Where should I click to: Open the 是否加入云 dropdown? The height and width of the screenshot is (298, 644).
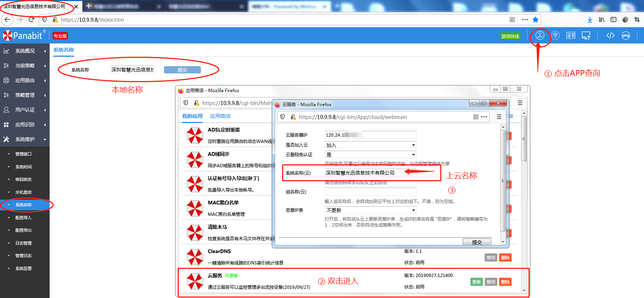pyautogui.click(x=370, y=145)
